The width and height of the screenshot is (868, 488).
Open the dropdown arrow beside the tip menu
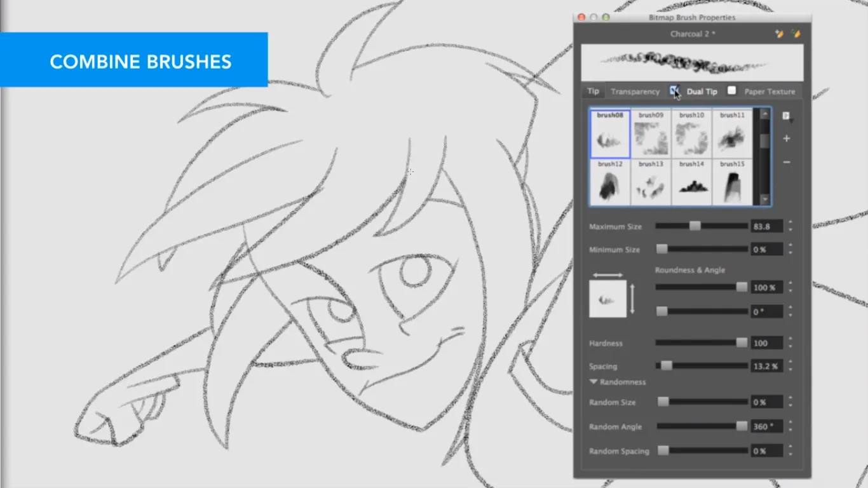click(x=791, y=121)
